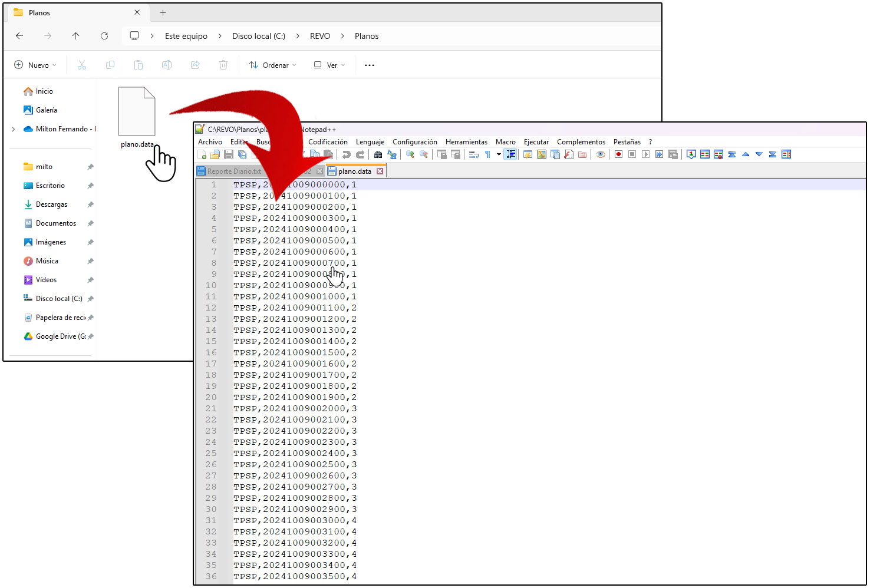Close the plano.data tab
This screenshot has width=890, height=588.
380,171
